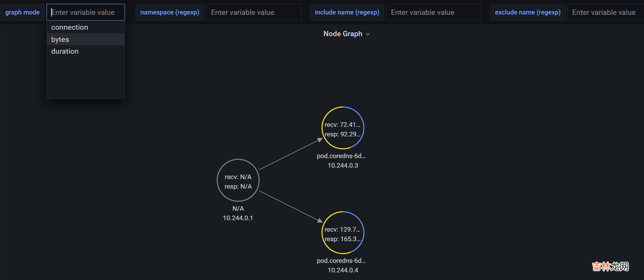The height and width of the screenshot is (280, 644).
Task: Open the Node Graph panel title menu
Action: (x=343, y=34)
